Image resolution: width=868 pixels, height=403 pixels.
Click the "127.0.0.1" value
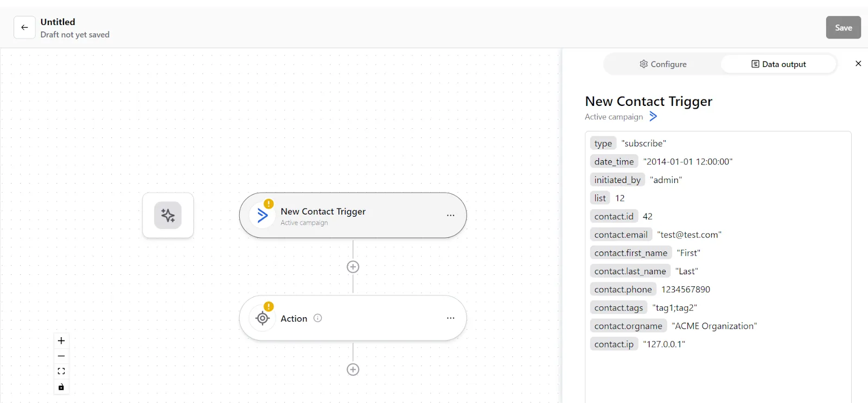click(664, 344)
